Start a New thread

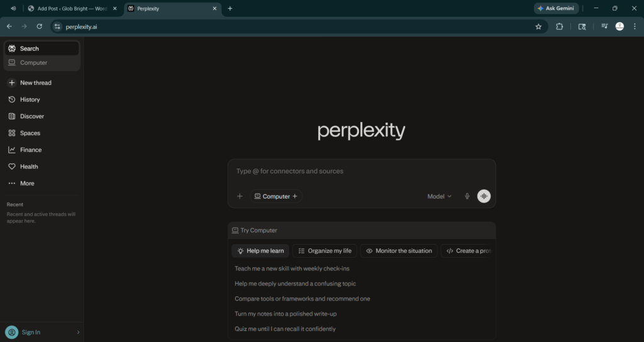click(35, 83)
